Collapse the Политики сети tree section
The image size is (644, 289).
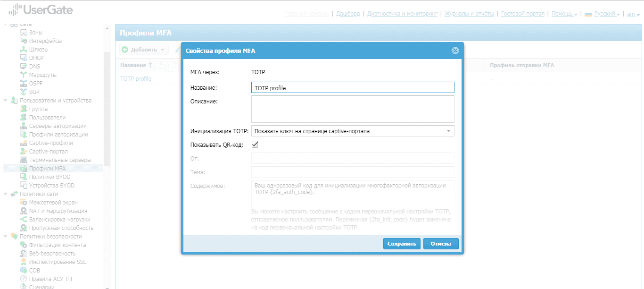click(x=5, y=194)
